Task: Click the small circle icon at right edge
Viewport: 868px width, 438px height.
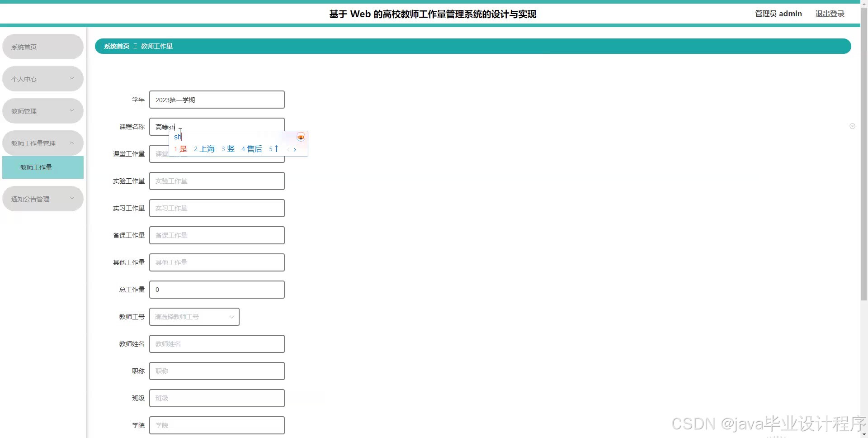Action: (x=852, y=126)
